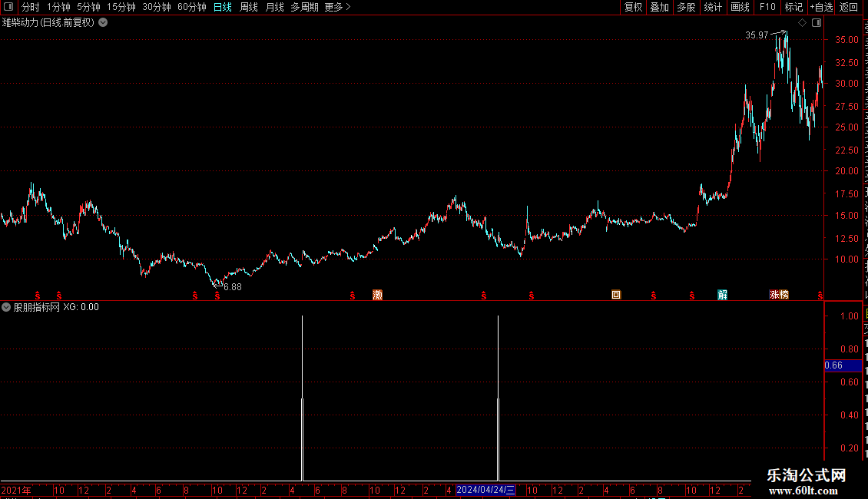Select the 5分钟 period

88,7
